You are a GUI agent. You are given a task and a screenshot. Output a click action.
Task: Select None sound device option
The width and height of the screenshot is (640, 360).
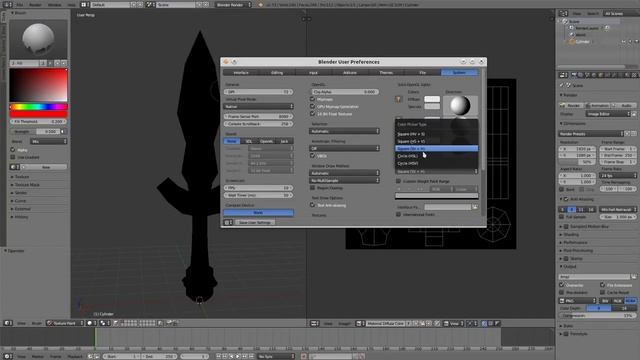(231, 141)
